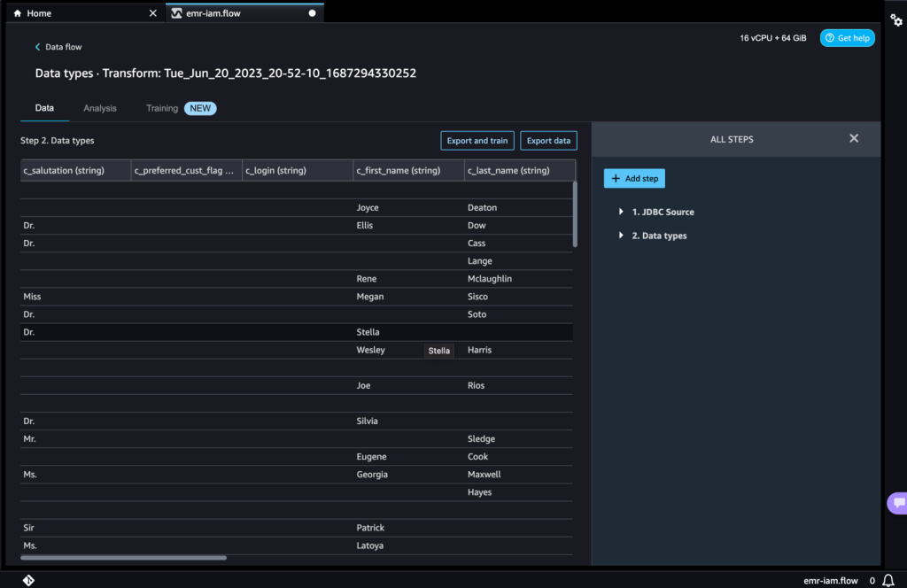Click the cell containing Georgia

(409, 474)
